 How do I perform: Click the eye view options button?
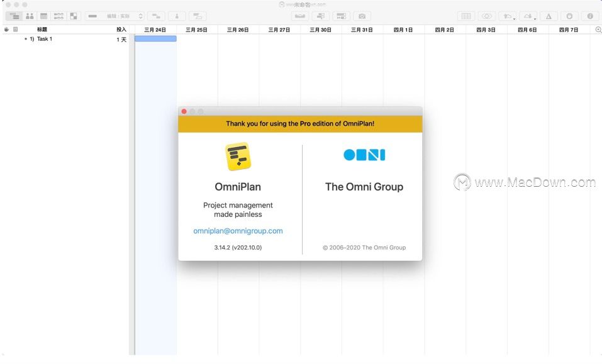487,16
